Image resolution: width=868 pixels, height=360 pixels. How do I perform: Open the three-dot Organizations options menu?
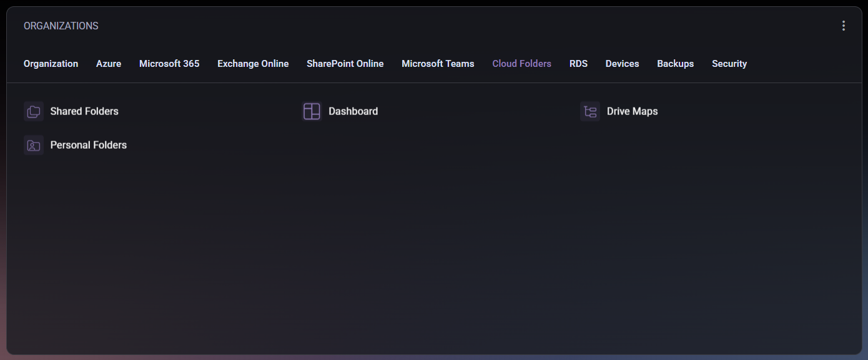pos(844,26)
